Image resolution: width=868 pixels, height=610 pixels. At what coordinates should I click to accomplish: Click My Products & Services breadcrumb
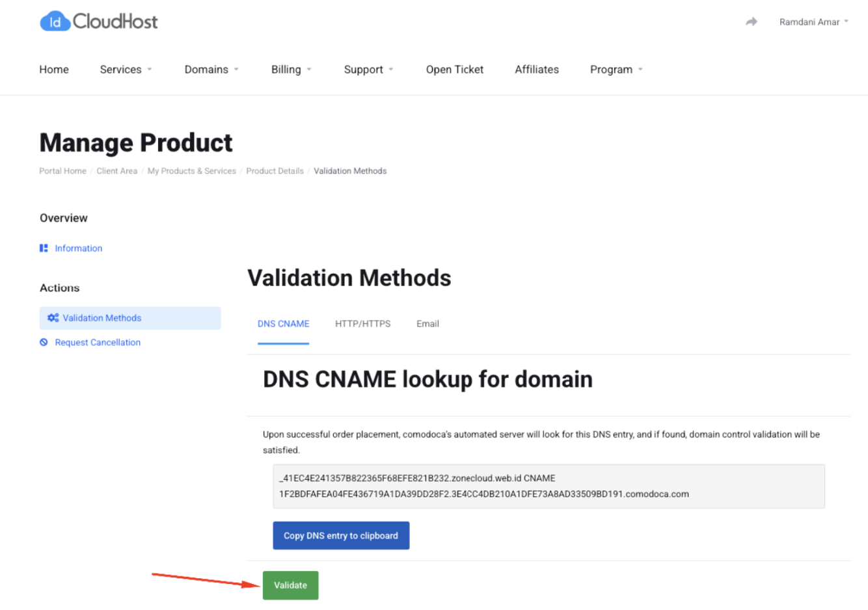192,171
